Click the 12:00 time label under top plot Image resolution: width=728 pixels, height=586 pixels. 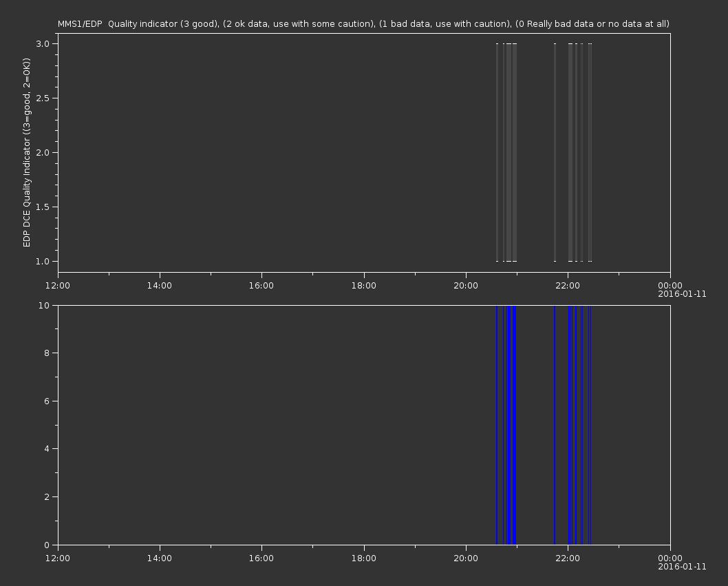click(x=58, y=285)
